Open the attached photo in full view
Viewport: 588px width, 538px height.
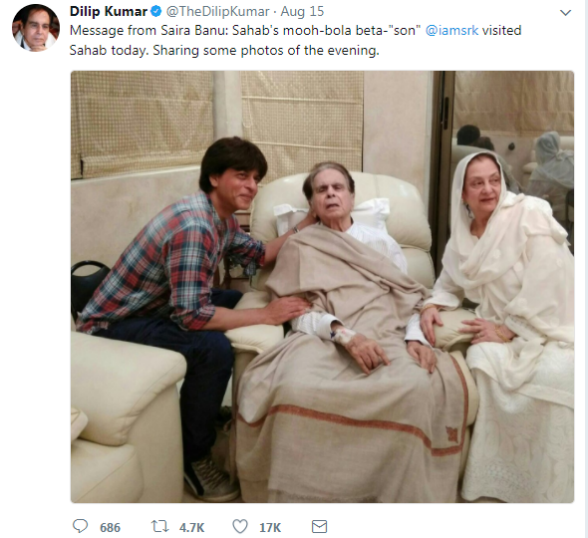322,286
